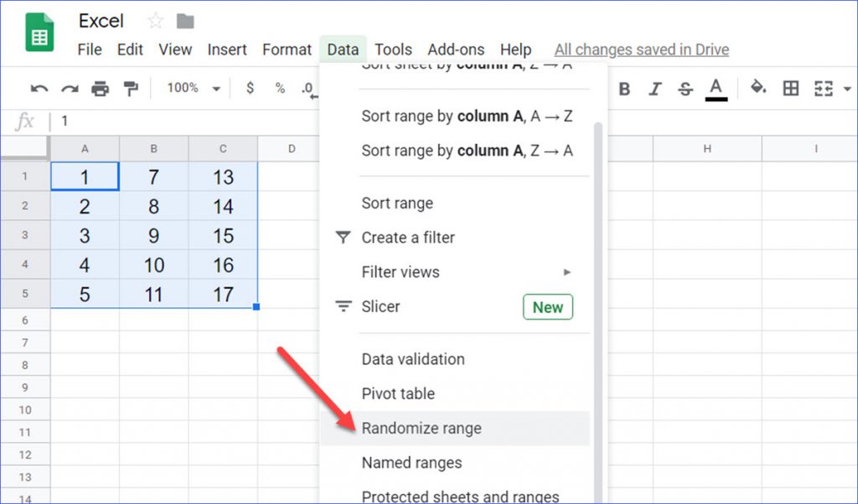Toggle italic formatting
The image size is (858, 504).
coord(654,88)
